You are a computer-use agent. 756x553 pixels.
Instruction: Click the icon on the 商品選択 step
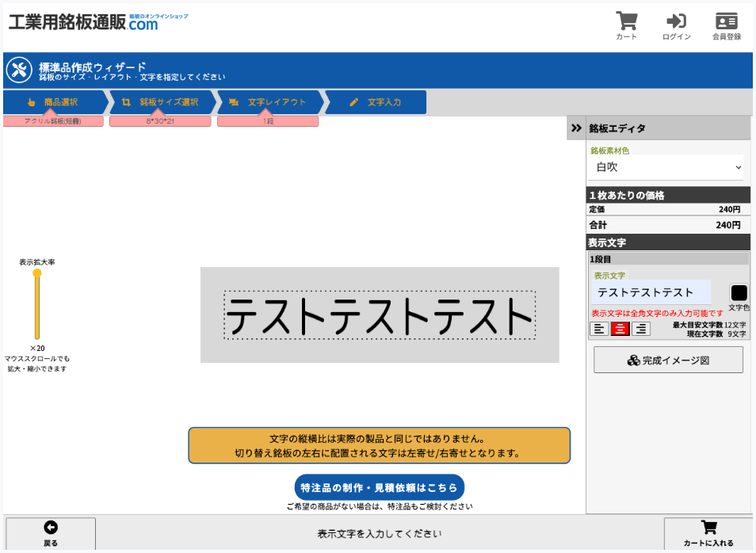[31, 101]
